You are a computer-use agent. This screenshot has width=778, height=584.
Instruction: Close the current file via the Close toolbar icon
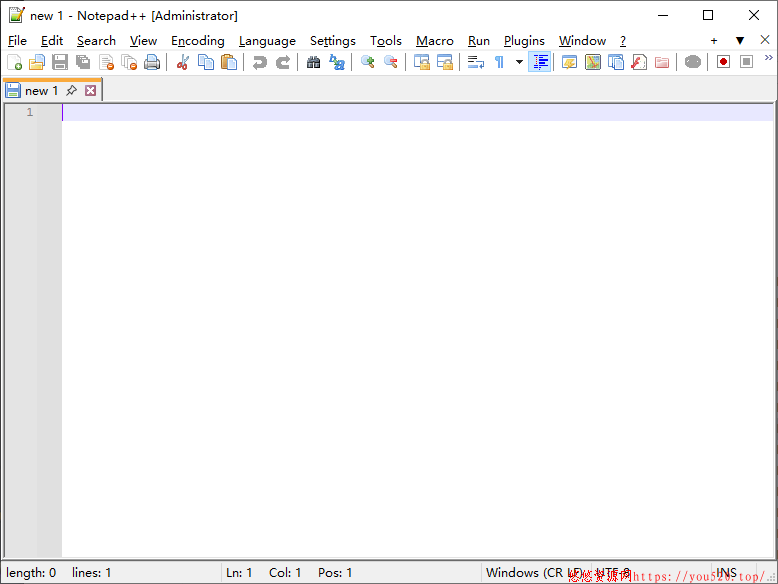(106, 63)
